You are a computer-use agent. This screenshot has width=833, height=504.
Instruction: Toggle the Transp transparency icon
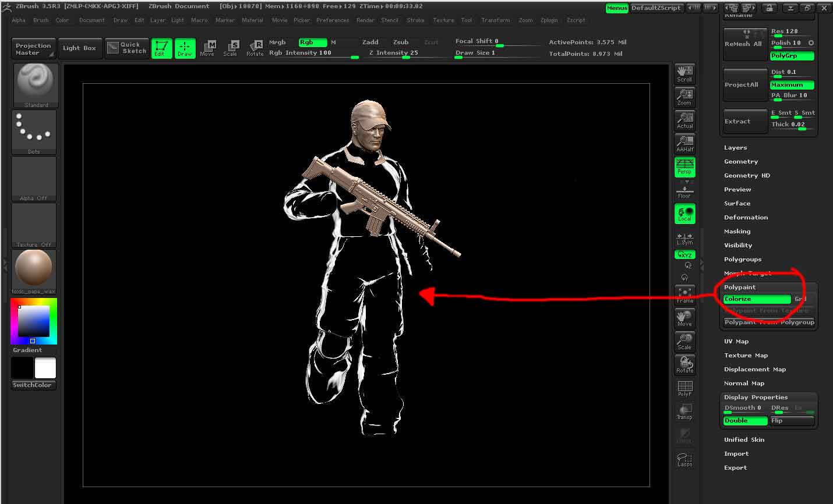[x=685, y=411]
